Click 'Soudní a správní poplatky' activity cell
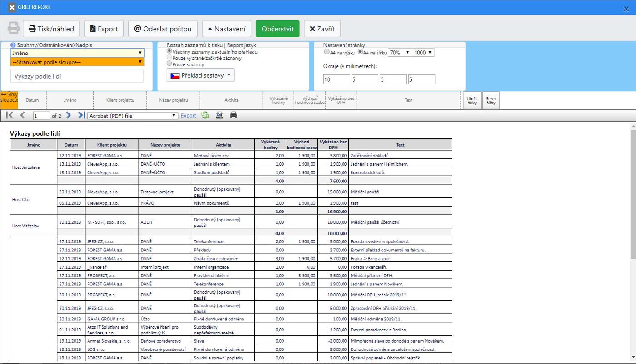 [223, 358]
